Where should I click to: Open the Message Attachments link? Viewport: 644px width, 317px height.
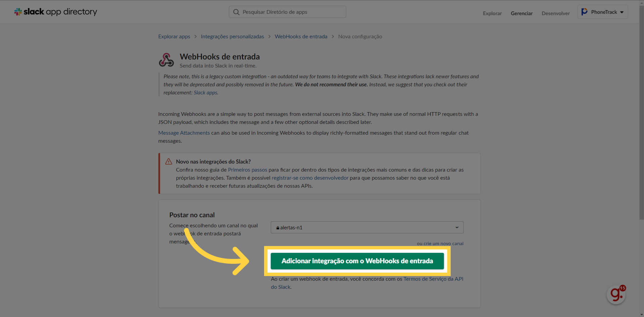pos(184,133)
